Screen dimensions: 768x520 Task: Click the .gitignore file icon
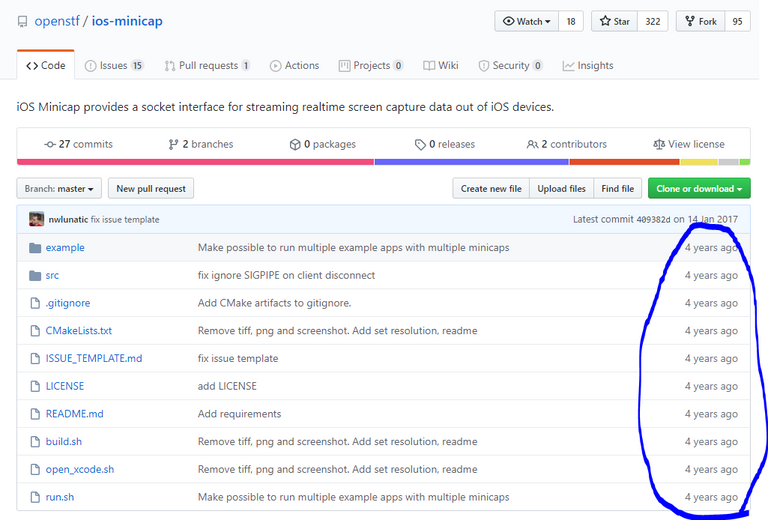click(35, 303)
